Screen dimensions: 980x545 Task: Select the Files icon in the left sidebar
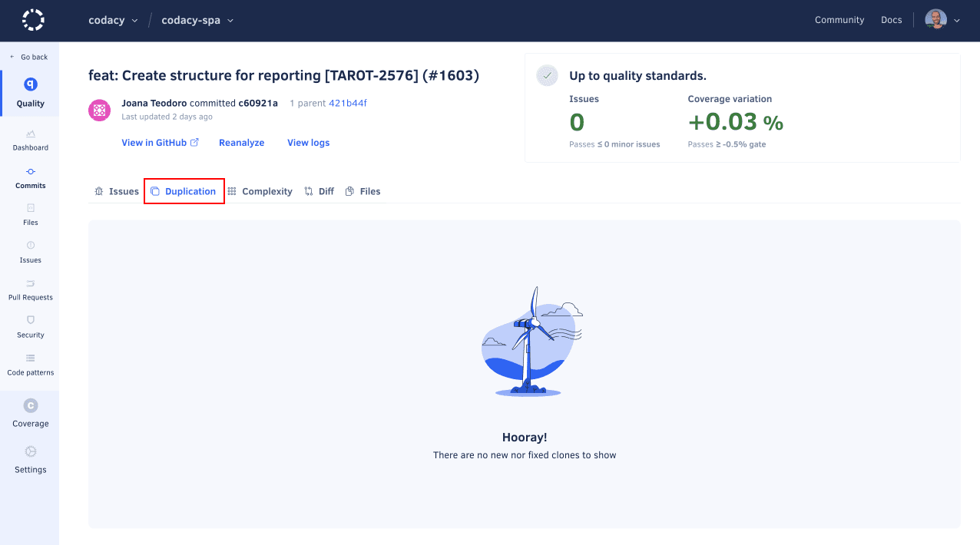point(30,215)
